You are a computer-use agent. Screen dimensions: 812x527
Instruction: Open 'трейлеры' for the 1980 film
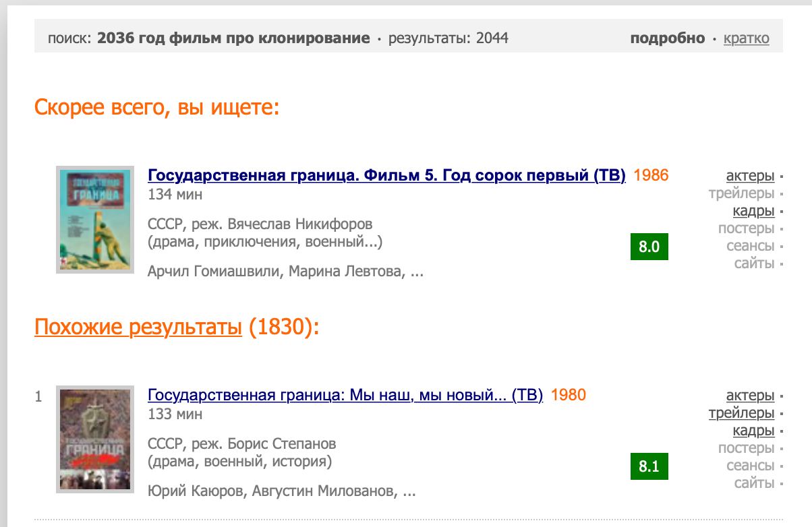(x=741, y=414)
